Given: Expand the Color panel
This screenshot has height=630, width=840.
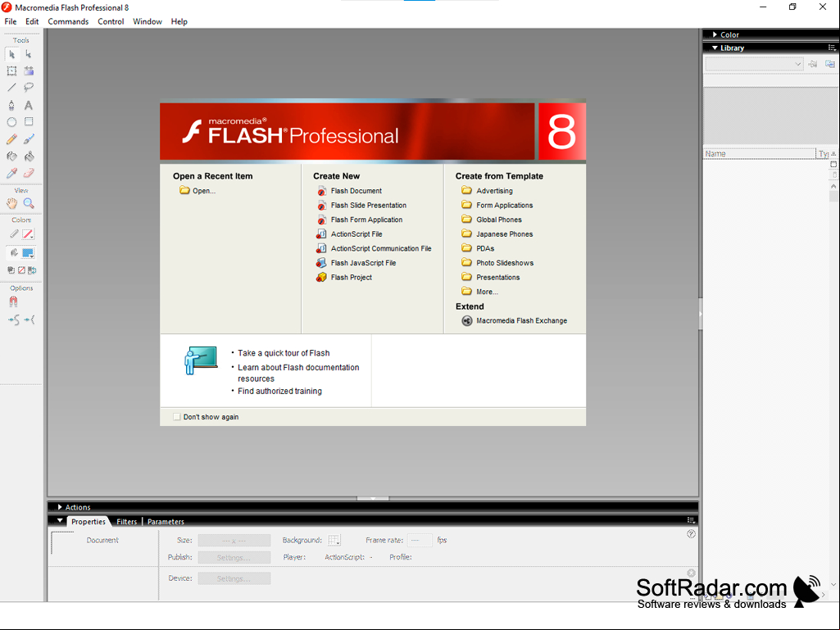Looking at the screenshot, I should tap(715, 34).
